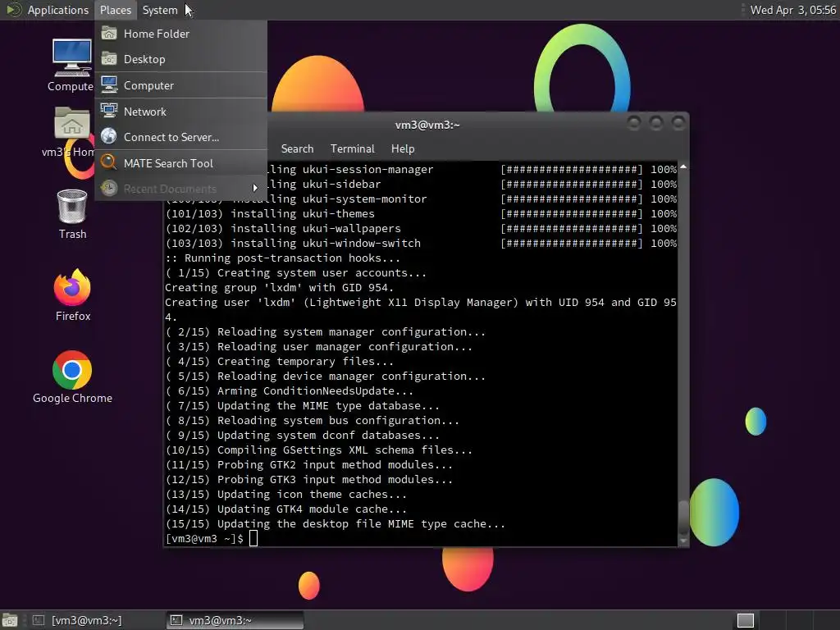
Task: Select Desktop from Places menu
Action: click(181, 59)
